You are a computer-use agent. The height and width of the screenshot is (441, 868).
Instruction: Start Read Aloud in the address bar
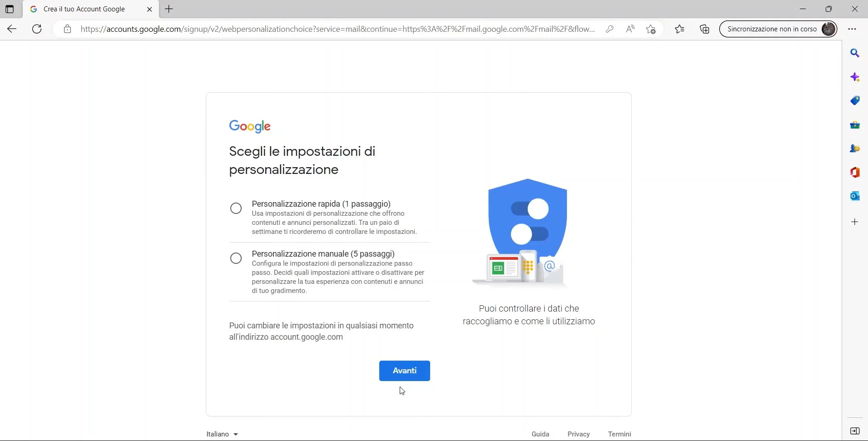[x=630, y=29]
